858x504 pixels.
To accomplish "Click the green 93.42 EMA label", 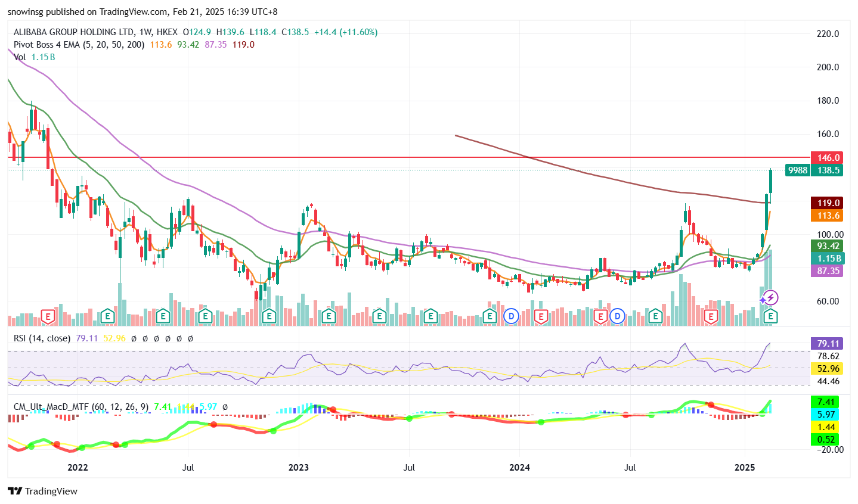I will click(828, 246).
